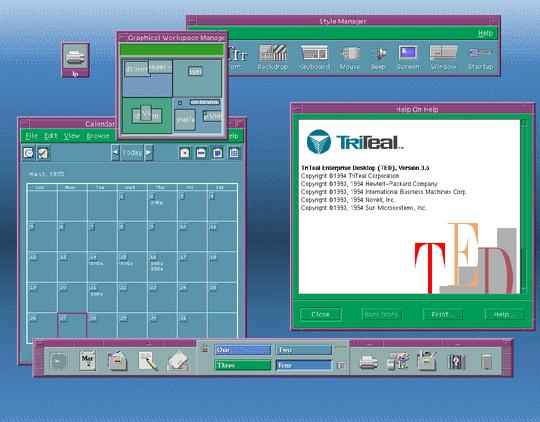Open the Style Manager window menu button
Viewport: 540px width, 422px height.
coord(192,21)
